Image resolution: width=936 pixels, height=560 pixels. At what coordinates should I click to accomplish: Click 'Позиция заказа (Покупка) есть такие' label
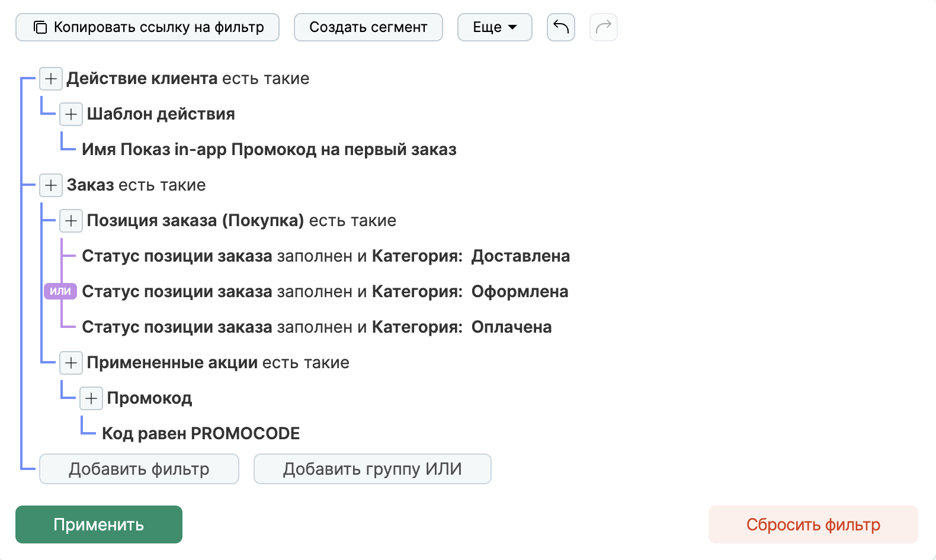coord(242,221)
